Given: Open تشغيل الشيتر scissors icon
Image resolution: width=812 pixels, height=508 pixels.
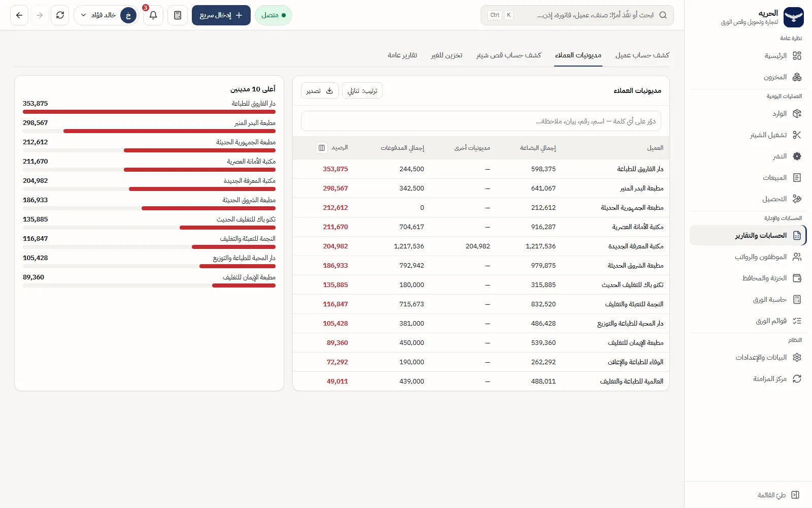Looking at the screenshot, I should [797, 135].
